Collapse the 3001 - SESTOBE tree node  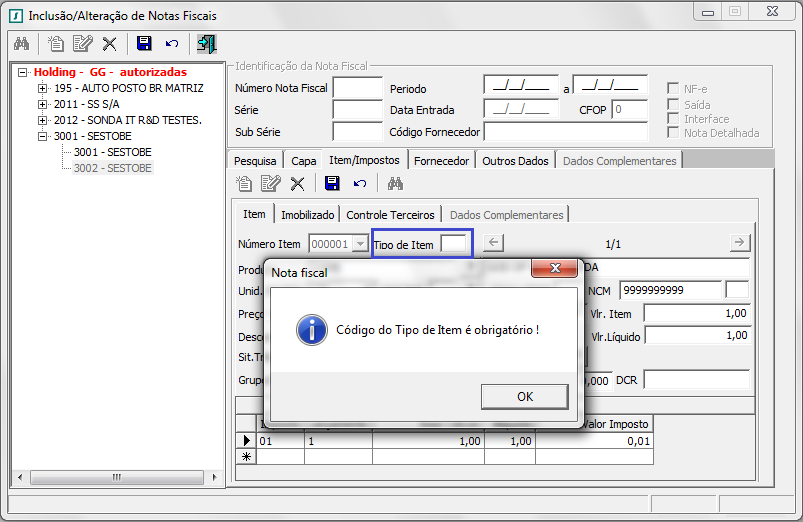pyautogui.click(x=43, y=137)
